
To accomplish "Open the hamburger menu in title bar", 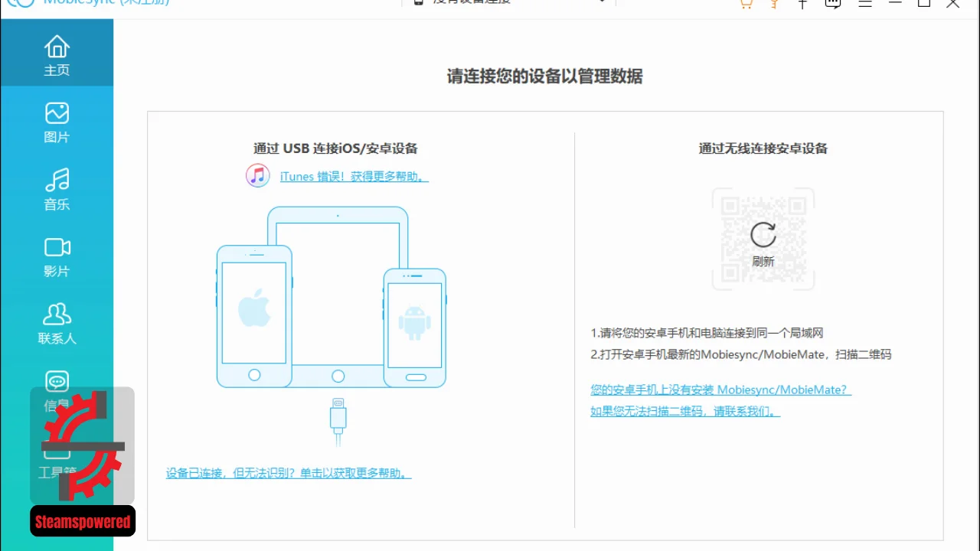I will [865, 3].
